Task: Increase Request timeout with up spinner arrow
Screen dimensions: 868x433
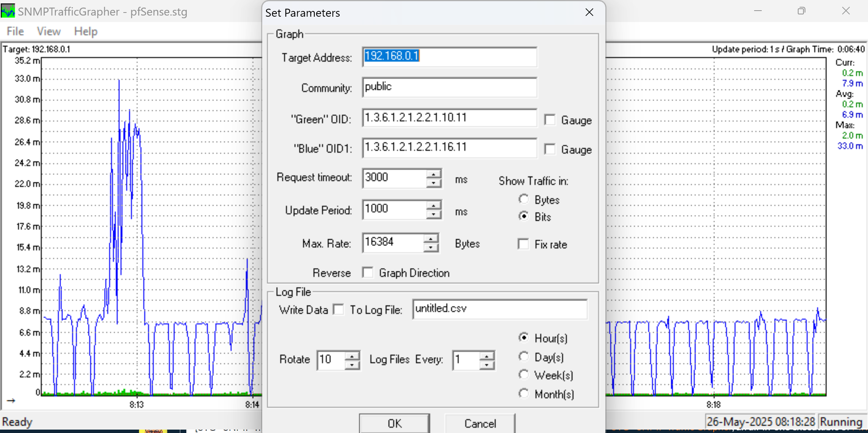Action: coord(433,174)
